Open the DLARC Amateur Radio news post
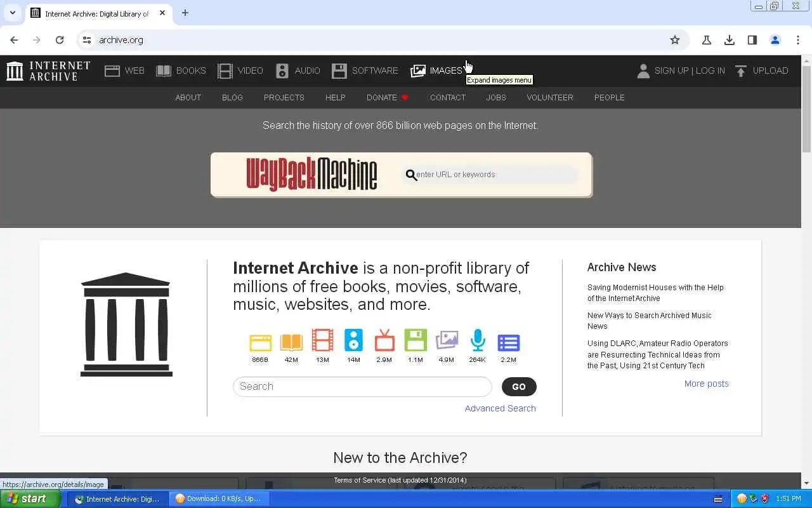Image resolution: width=812 pixels, height=508 pixels. (657, 354)
